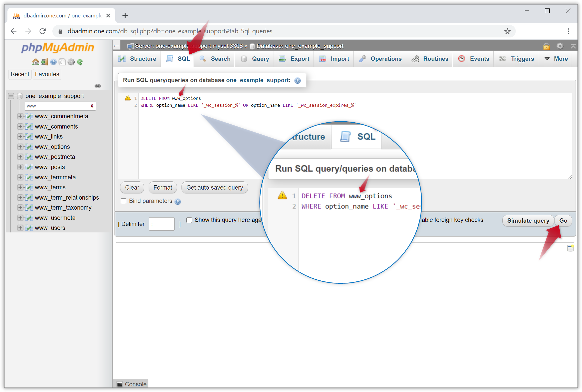Screen dimensions: 582x392
Task: Check Show this query here again
Action: click(189, 220)
